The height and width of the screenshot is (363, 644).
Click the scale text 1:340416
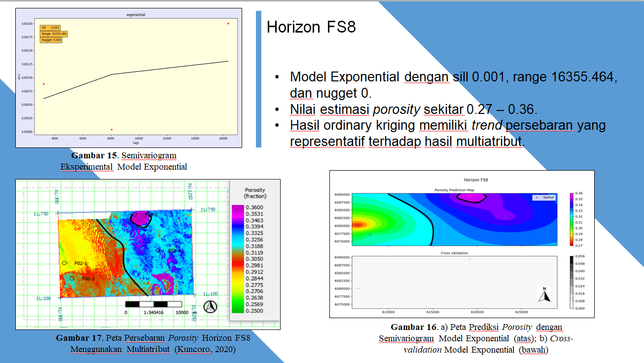[x=153, y=312]
